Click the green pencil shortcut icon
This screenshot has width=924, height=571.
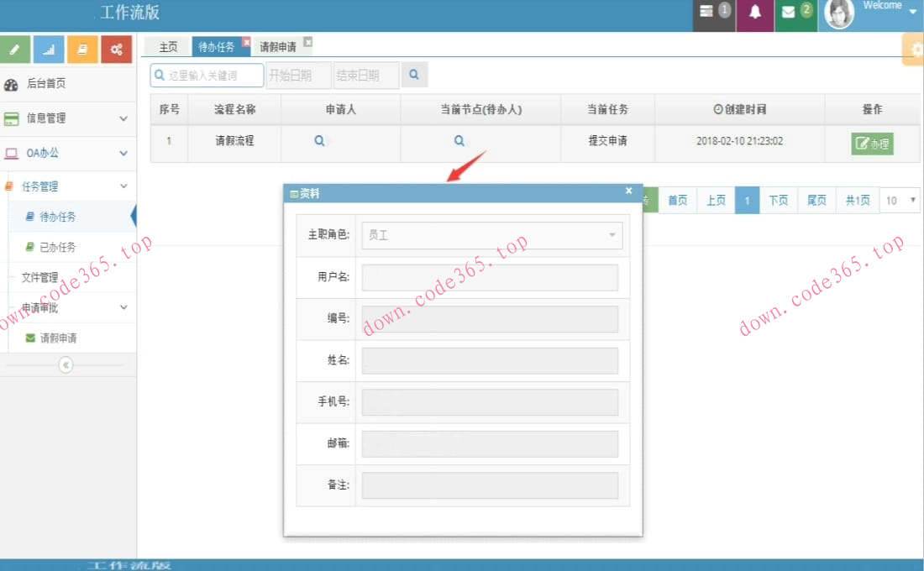tap(15, 50)
